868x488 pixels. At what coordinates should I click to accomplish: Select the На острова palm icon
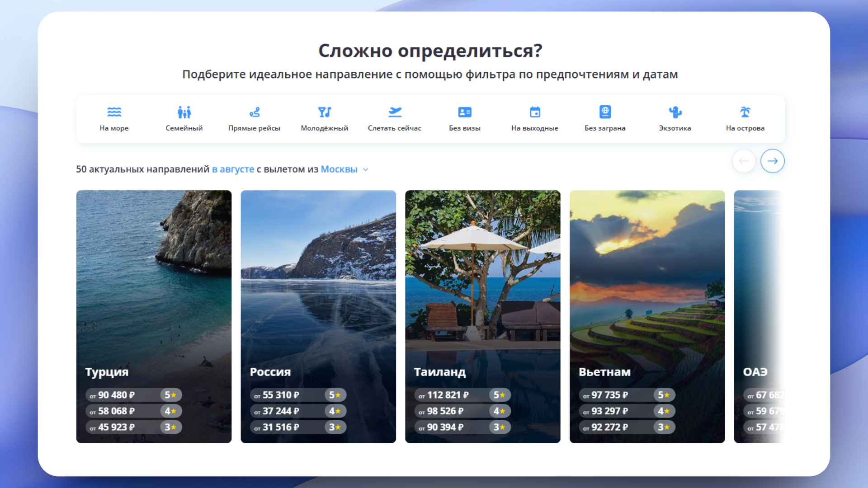pos(745,112)
